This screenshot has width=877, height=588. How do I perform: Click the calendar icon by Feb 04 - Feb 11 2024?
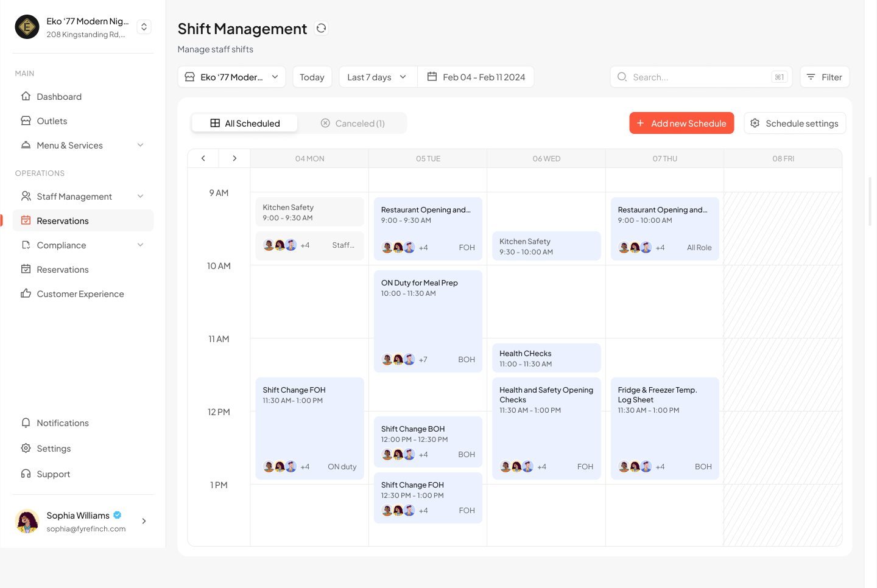[432, 77]
